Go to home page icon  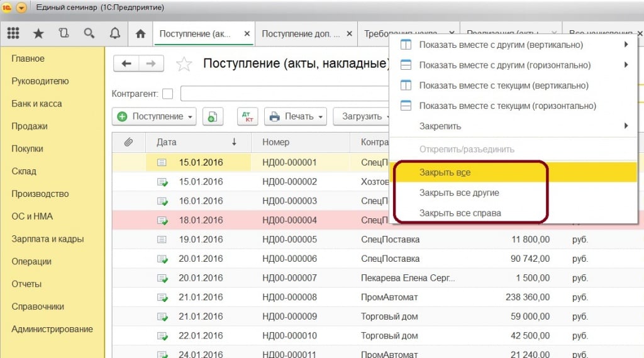pos(141,33)
